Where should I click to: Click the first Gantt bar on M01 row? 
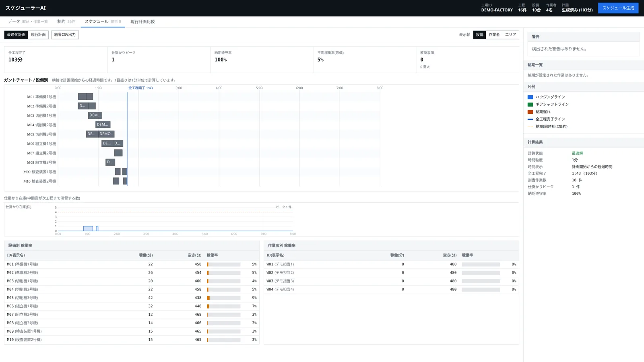tap(82, 97)
